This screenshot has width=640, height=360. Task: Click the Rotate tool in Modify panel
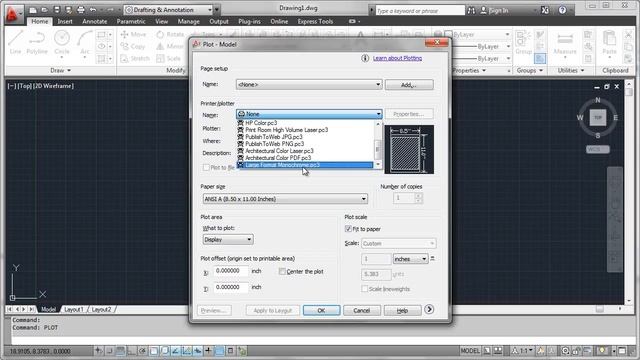click(170, 35)
